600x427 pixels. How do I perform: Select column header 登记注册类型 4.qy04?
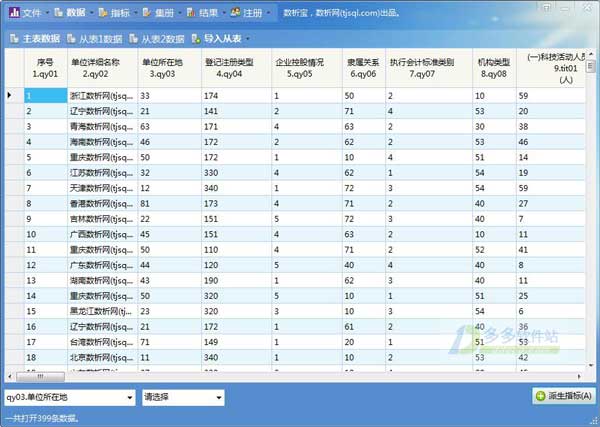236,68
